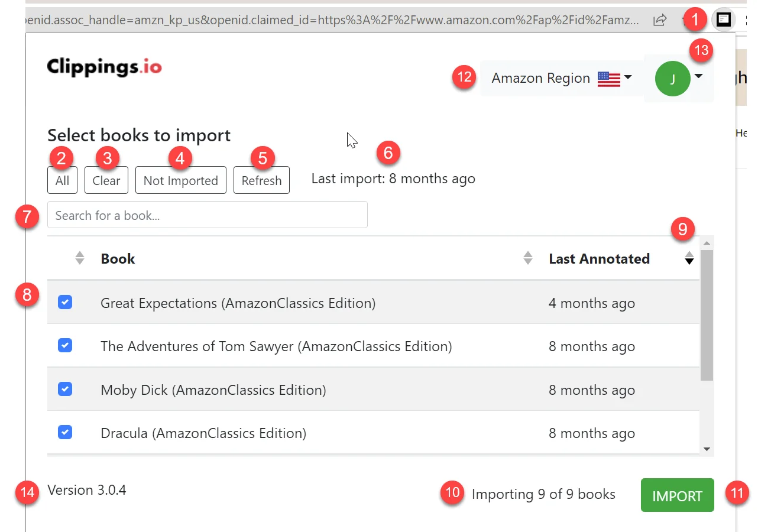Screen dimensions: 758x532
Task: Expand the user account dropdown arrow
Action: click(699, 76)
